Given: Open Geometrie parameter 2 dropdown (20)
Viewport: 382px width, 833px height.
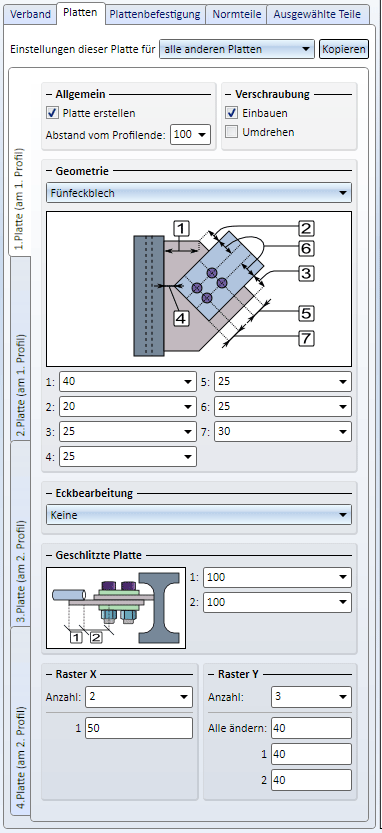Looking at the screenshot, I should coord(128,407).
